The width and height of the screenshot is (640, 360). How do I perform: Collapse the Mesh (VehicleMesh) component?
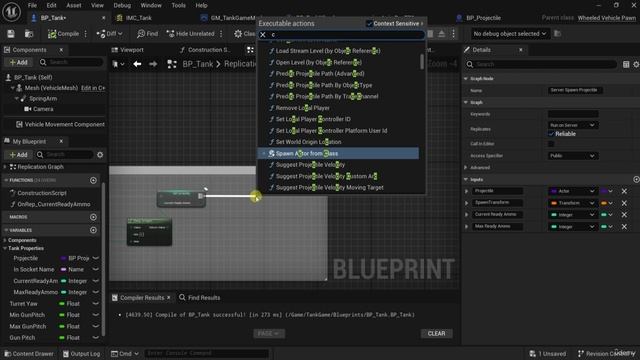(12, 88)
